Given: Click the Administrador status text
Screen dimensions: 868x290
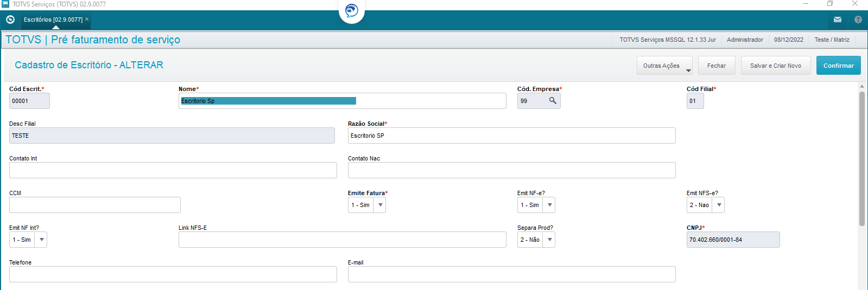Looking at the screenshot, I should click(x=745, y=40).
